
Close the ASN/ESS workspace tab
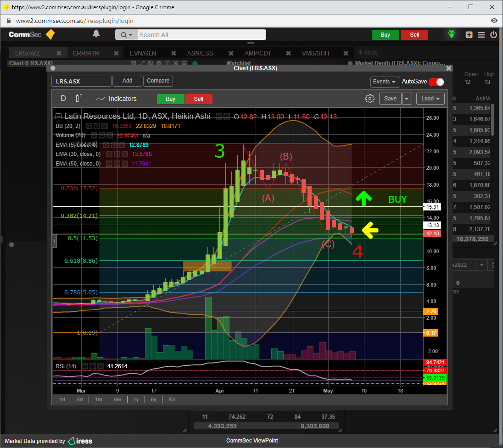[231, 53]
